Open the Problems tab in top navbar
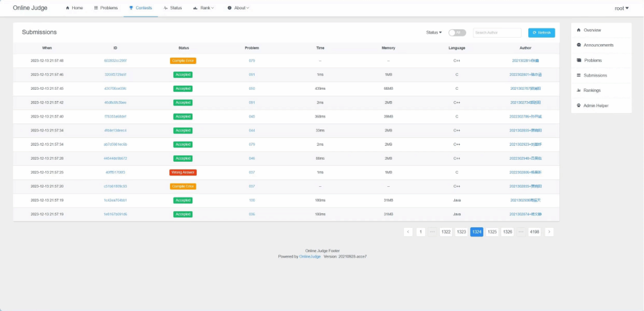The width and height of the screenshot is (644, 311). (106, 8)
